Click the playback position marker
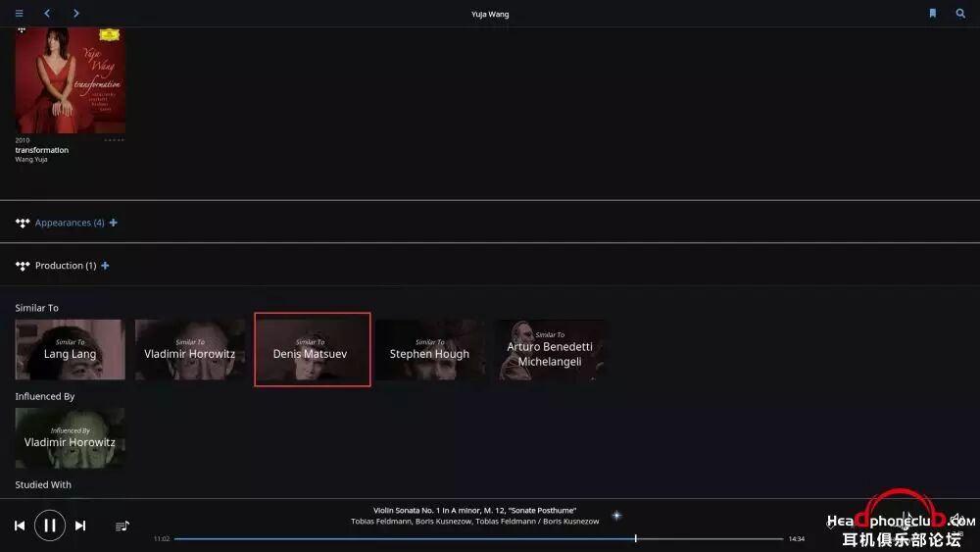 636,538
